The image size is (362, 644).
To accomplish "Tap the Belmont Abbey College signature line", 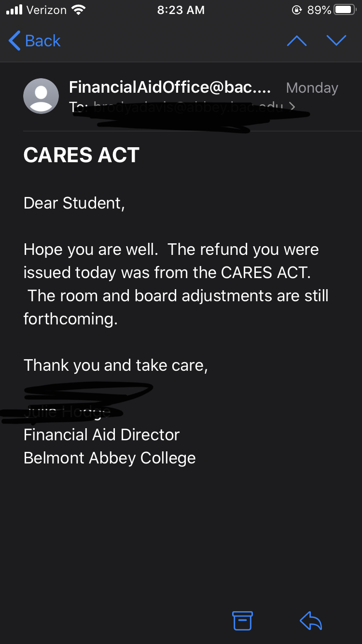I will pyautogui.click(x=110, y=458).
